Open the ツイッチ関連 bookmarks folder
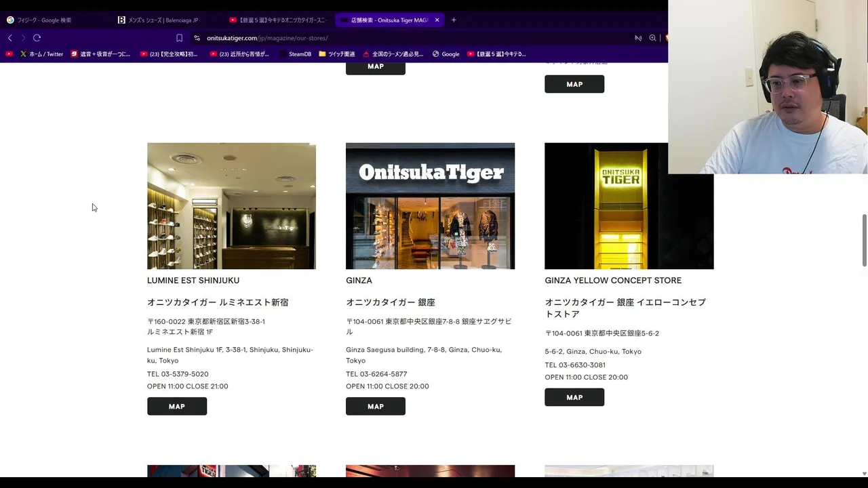868x488 pixels. (336, 54)
